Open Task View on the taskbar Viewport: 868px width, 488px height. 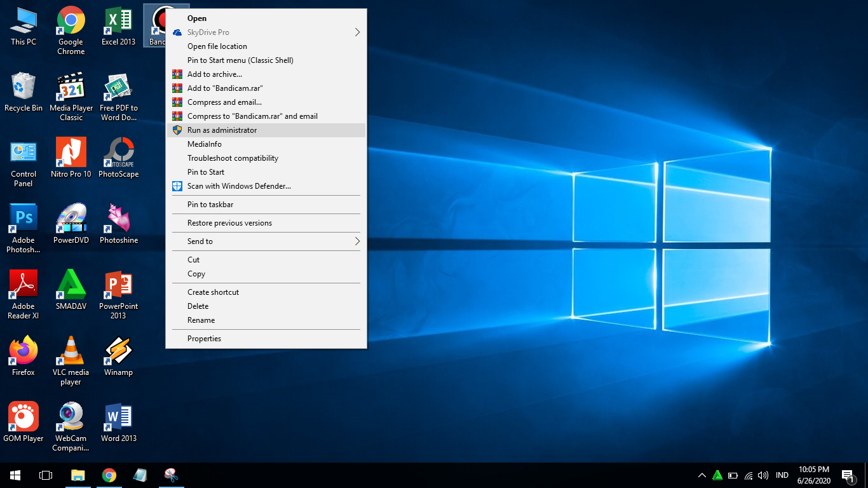[46, 475]
